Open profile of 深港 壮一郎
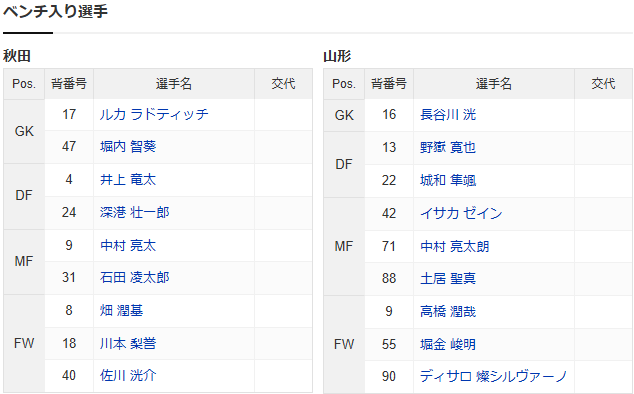Viewport: 634px width, 394px height. [135, 212]
